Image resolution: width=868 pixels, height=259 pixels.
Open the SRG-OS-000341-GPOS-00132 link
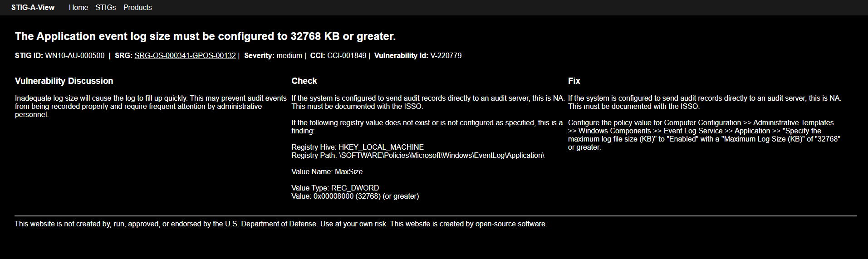click(185, 55)
